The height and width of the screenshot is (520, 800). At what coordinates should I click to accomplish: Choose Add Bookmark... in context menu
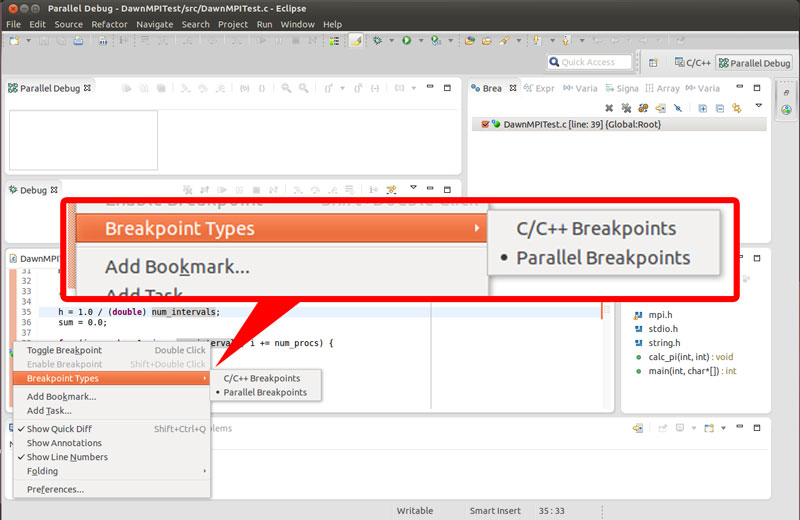[x=112, y=397]
